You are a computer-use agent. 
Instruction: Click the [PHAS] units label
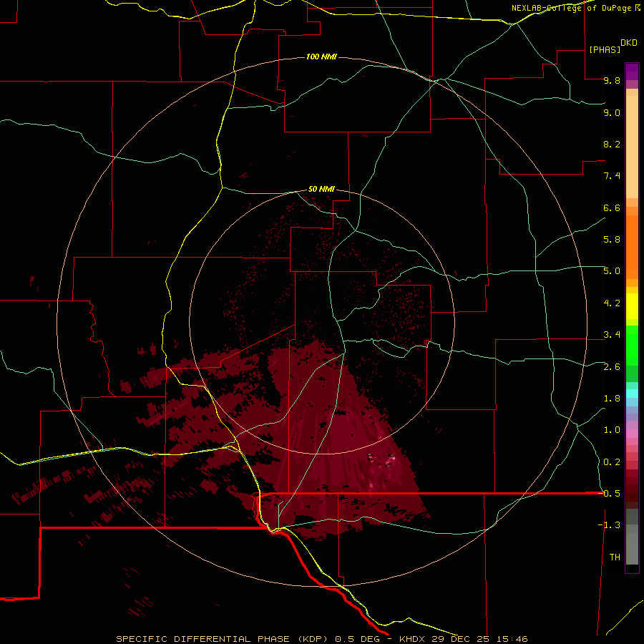(x=605, y=49)
